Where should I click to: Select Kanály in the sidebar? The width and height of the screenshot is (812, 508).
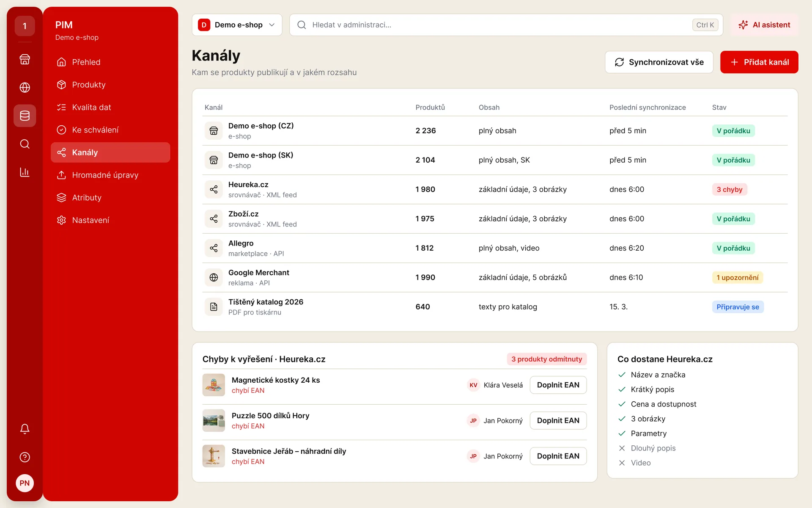(110, 152)
